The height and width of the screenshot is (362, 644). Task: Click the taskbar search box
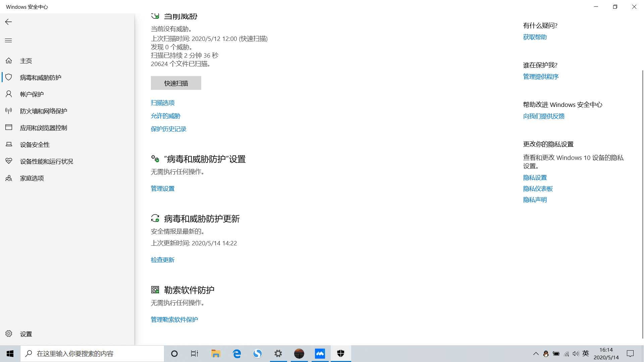point(92,354)
